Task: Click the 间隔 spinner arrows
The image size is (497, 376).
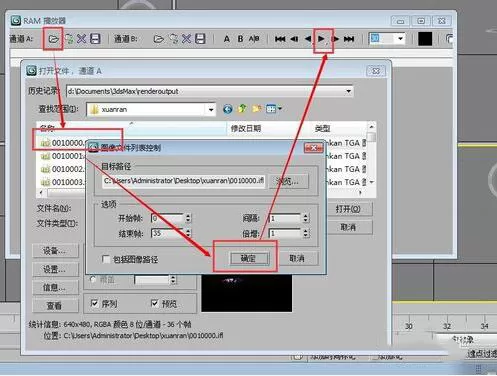Action: (306, 218)
